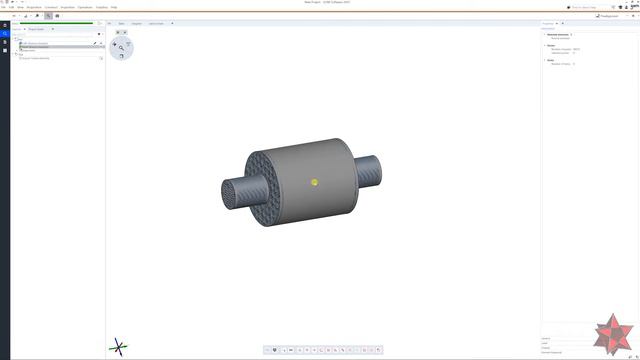Click the small icon beside first Properties section title
Viewport: 640px width, 360px height.
(571, 35)
